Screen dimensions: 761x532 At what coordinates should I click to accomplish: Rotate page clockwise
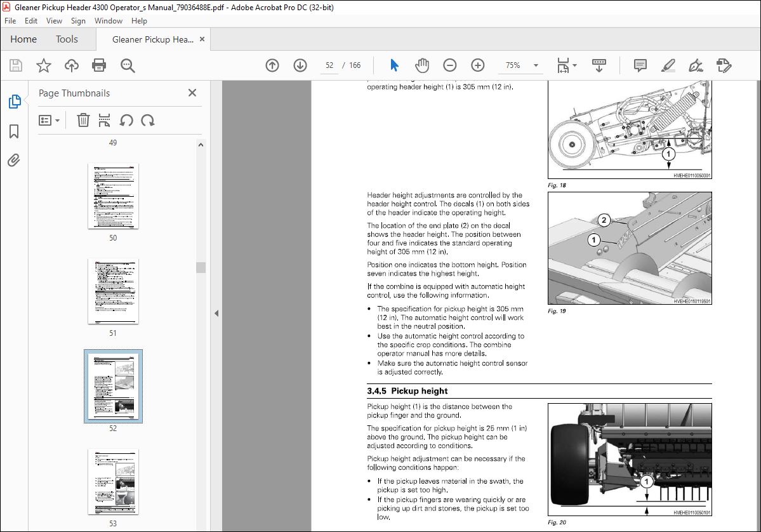(x=147, y=120)
